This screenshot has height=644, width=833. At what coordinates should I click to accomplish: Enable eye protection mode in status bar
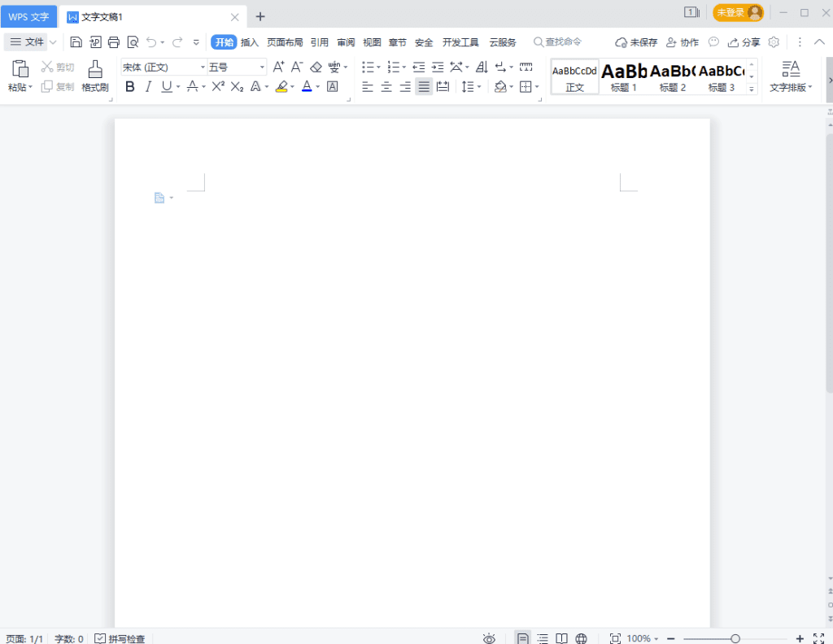tap(489, 638)
